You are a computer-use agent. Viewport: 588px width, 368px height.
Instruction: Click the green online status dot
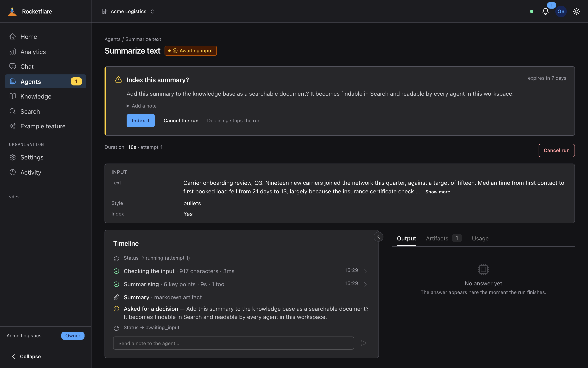pos(532,11)
